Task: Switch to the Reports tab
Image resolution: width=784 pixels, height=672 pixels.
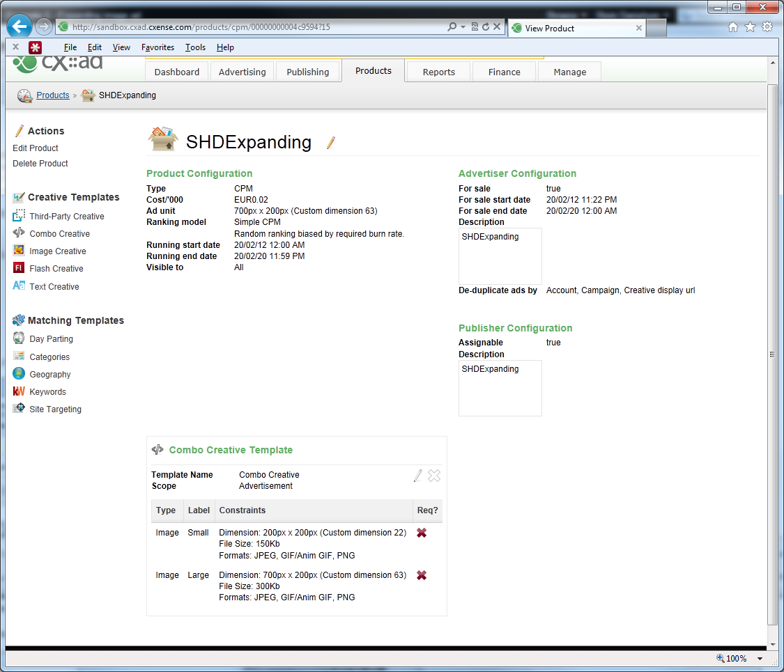Action: click(x=438, y=72)
